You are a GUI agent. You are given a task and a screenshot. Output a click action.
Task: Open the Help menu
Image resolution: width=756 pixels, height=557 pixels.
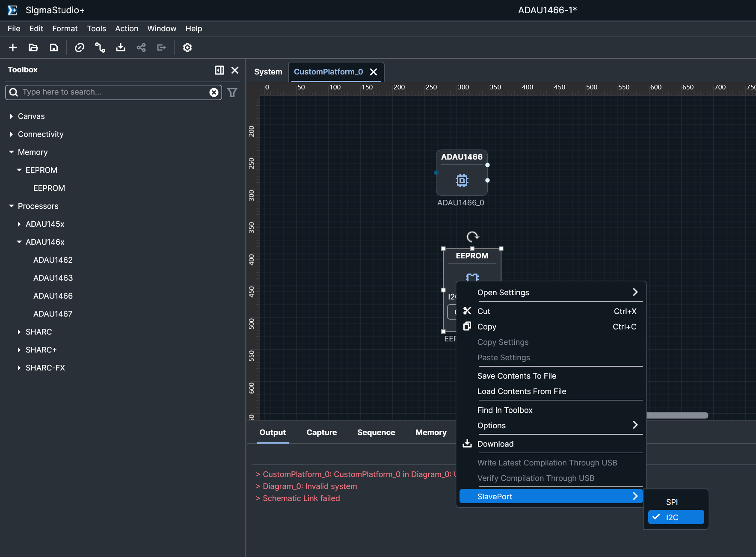click(x=194, y=29)
